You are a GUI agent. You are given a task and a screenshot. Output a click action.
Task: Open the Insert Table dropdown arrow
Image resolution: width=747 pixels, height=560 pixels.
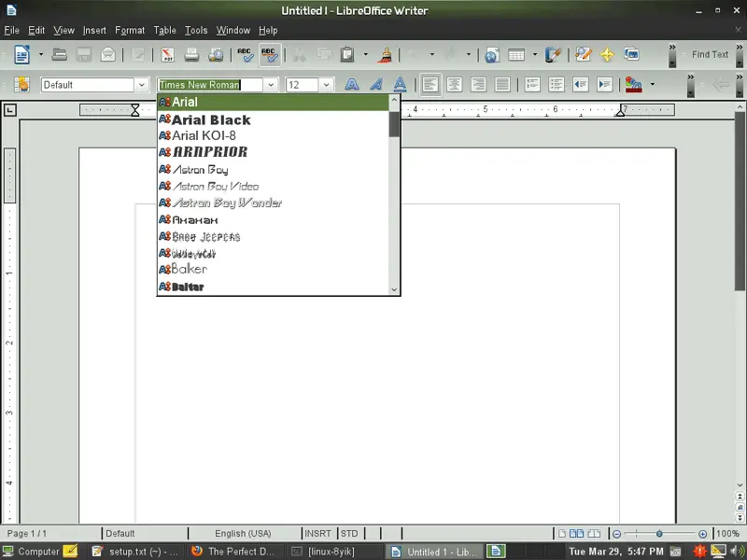[x=533, y=55]
